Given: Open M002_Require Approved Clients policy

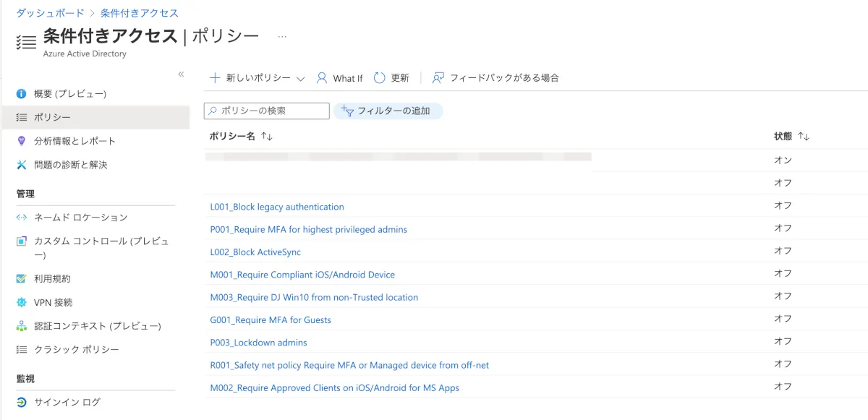Looking at the screenshot, I should pyautogui.click(x=335, y=387).
